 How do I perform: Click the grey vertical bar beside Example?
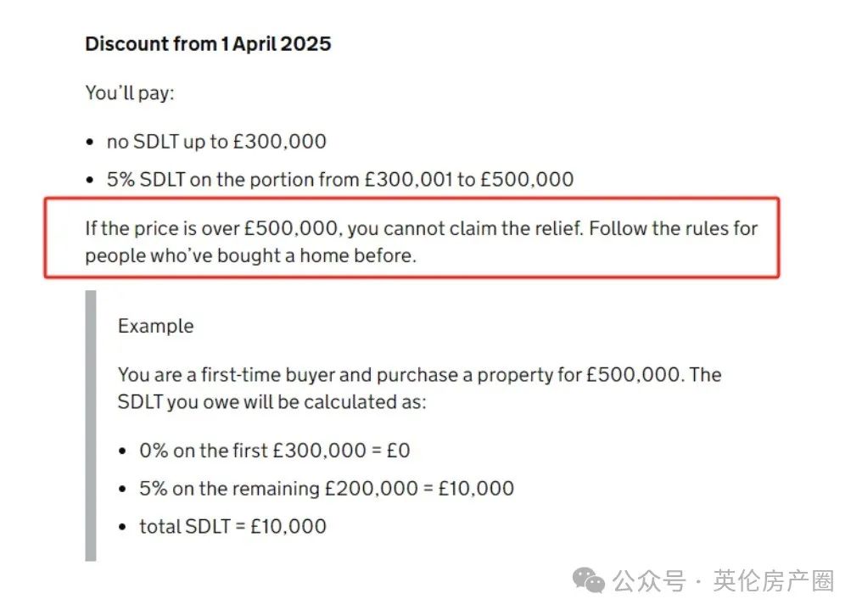pyautogui.click(x=91, y=426)
